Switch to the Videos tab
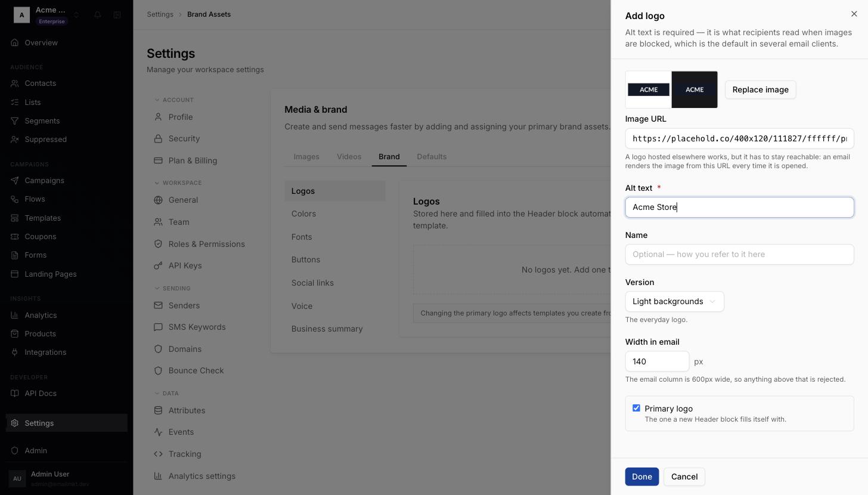This screenshot has width=868, height=495. pyautogui.click(x=349, y=157)
